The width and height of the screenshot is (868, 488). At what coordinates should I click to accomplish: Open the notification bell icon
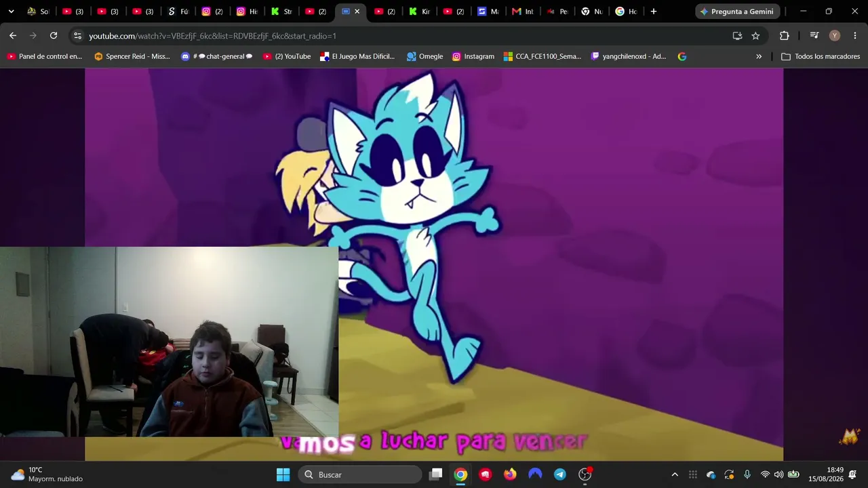click(852, 474)
